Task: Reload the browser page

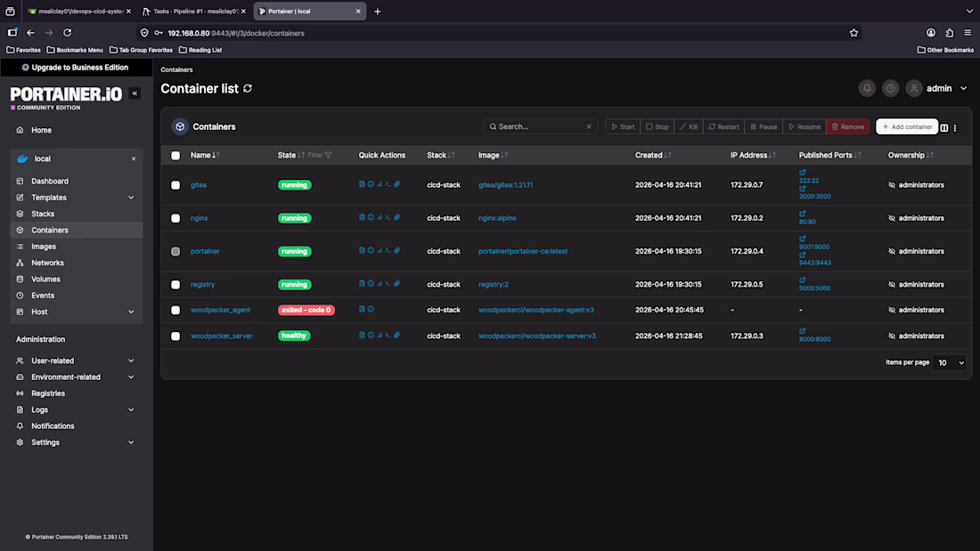Action: tap(68, 33)
